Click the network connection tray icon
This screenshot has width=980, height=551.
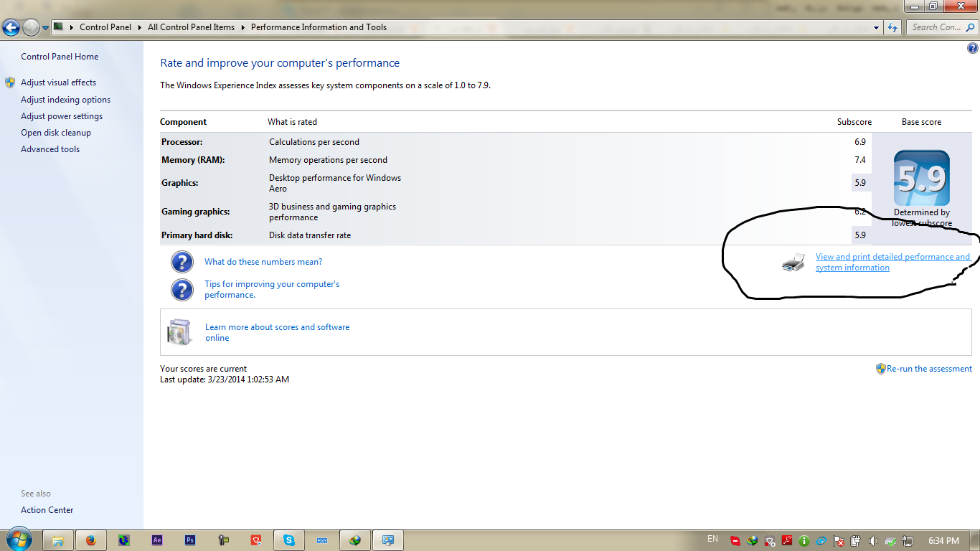(x=908, y=541)
